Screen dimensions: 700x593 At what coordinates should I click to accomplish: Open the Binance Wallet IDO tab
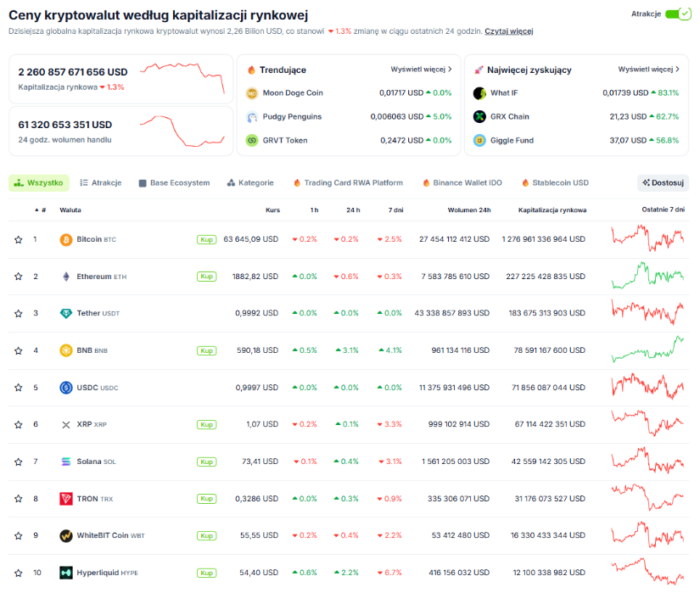tap(462, 183)
